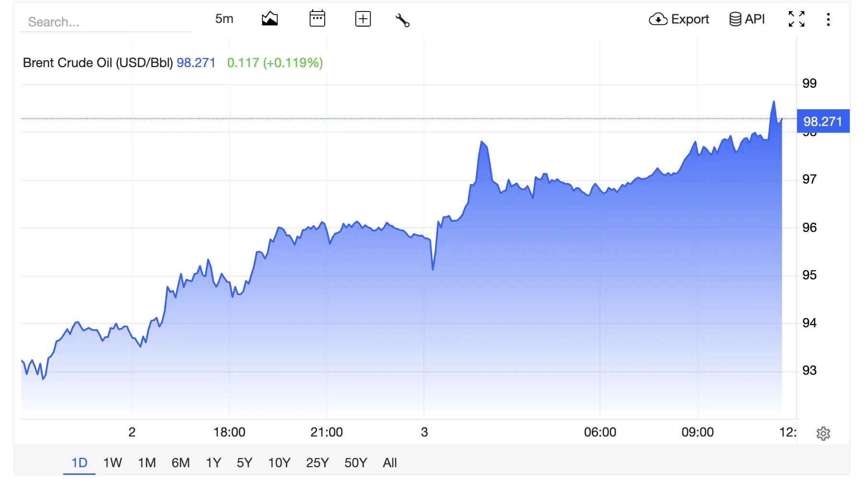This screenshot has width=868, height=483.
Task: Show All historical data range
Action: coord(390,463)
